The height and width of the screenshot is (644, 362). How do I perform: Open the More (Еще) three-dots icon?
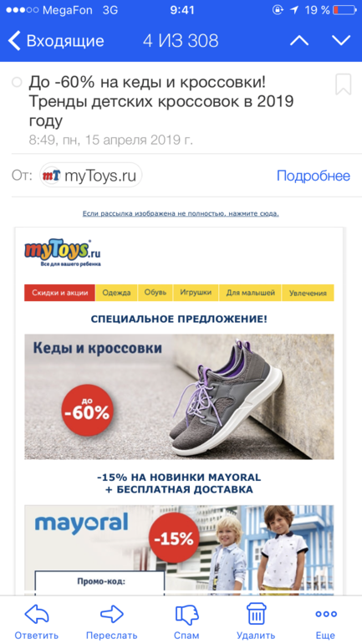point(326,615)
